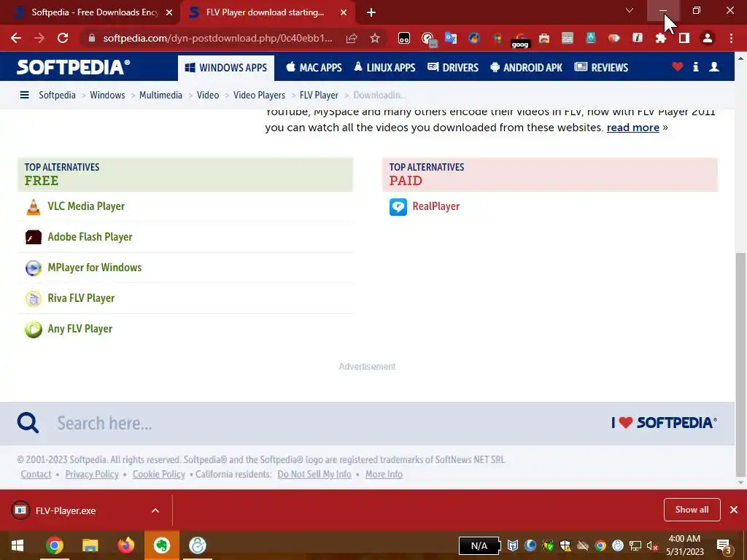Open the Adobe Flash Player link
Screen dimensions: 747x560
pyautogui.click(x=90, y=237)
